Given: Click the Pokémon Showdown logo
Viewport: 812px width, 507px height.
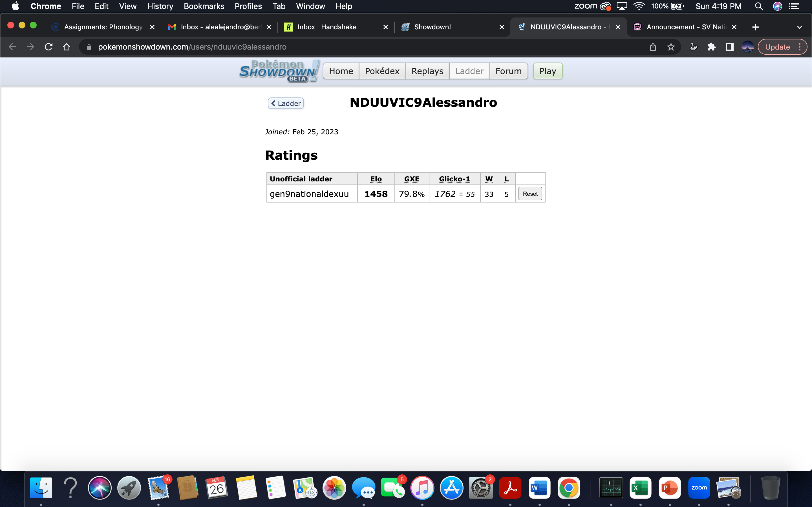Looking at the screenshot, I should (x=279, y=71).
